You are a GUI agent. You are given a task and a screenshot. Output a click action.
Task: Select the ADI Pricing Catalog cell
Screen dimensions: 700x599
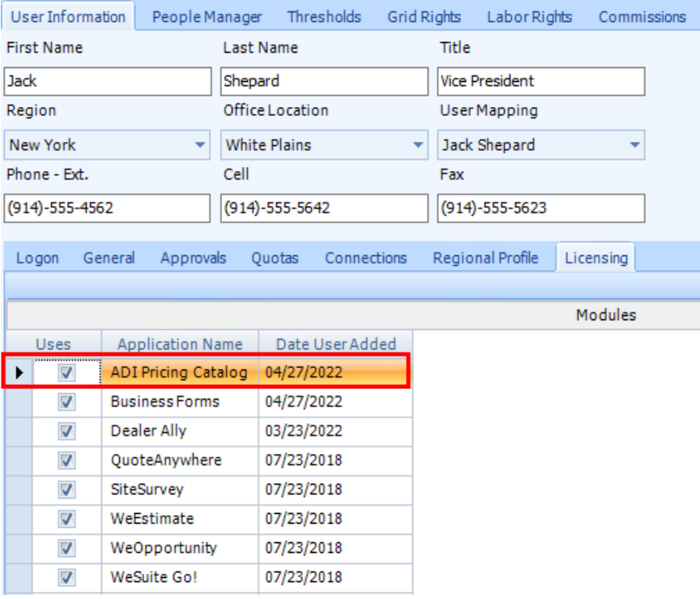coord(180,373)
